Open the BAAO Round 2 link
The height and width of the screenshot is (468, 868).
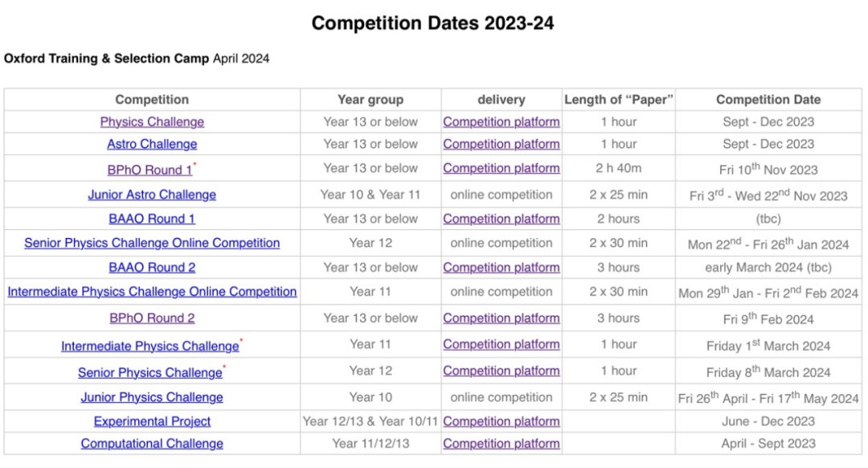(152, 268)
